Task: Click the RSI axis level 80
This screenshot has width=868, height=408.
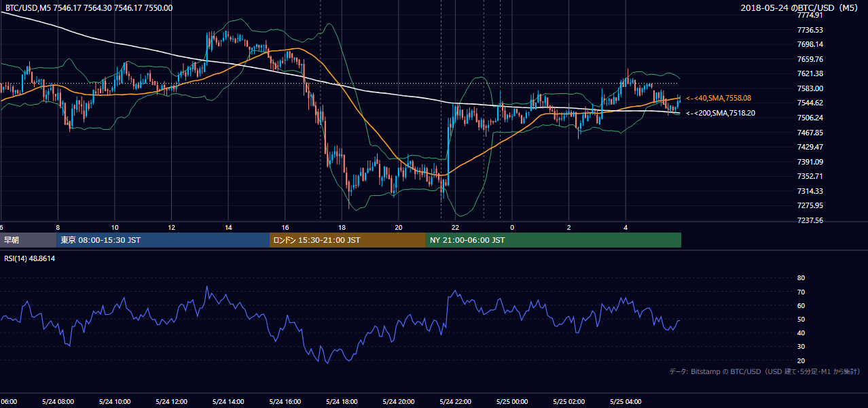Action: coord(801,278)
